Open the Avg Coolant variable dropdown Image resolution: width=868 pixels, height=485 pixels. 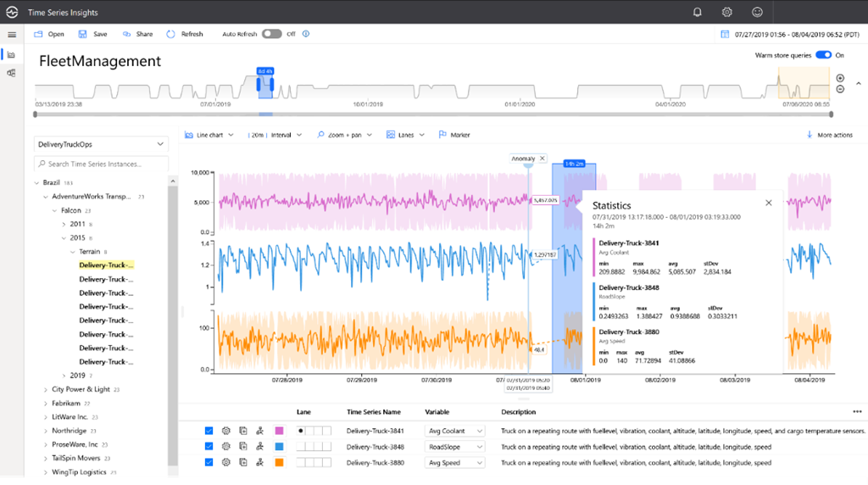click(455, 431)
